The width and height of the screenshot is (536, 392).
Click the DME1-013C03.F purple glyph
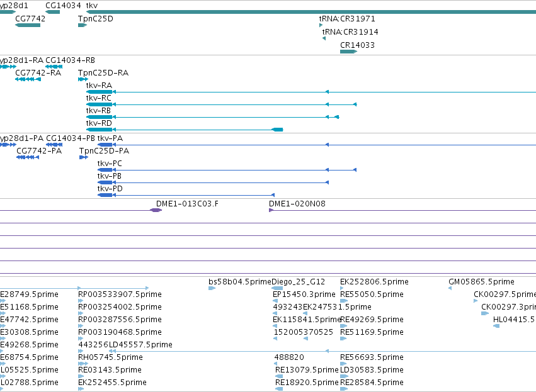(156, 210)
